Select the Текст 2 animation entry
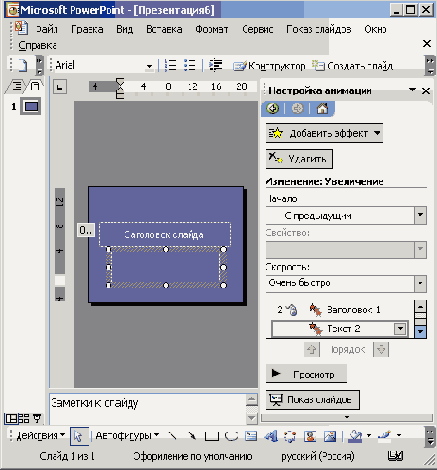This screenshot has width=437, height=470. 340,329
